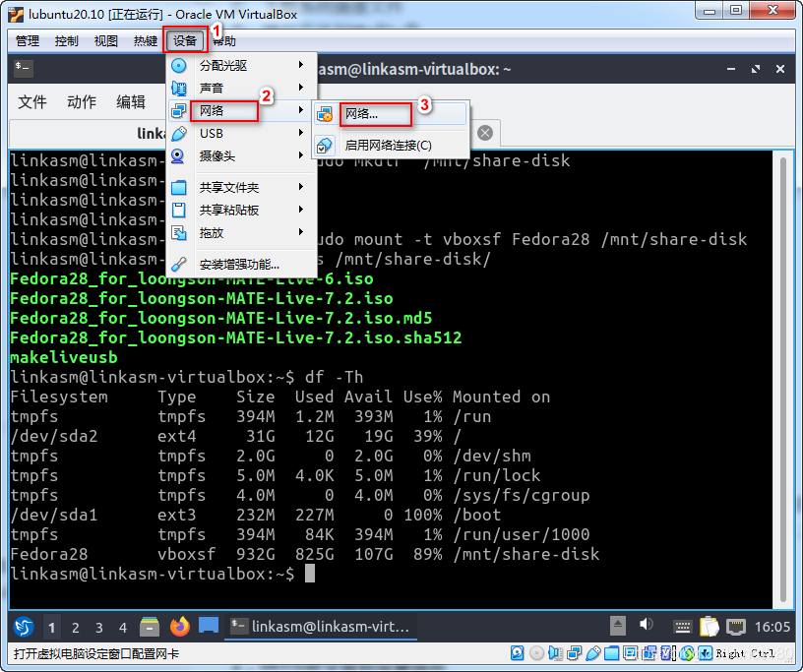This screenshot has width=803, height=672.
Task: Click the terminal icon at the title bar left
Action: point(23,68)
